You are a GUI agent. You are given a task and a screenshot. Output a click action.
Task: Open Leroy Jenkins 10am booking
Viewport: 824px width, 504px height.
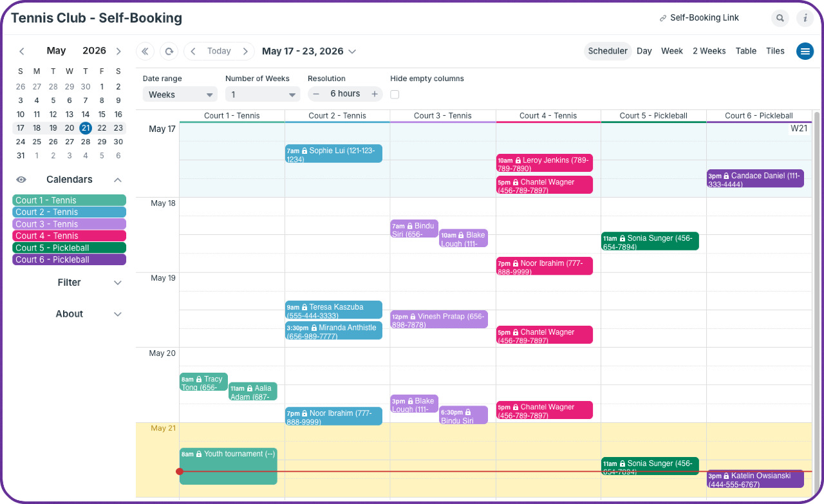tap(544, 163)
